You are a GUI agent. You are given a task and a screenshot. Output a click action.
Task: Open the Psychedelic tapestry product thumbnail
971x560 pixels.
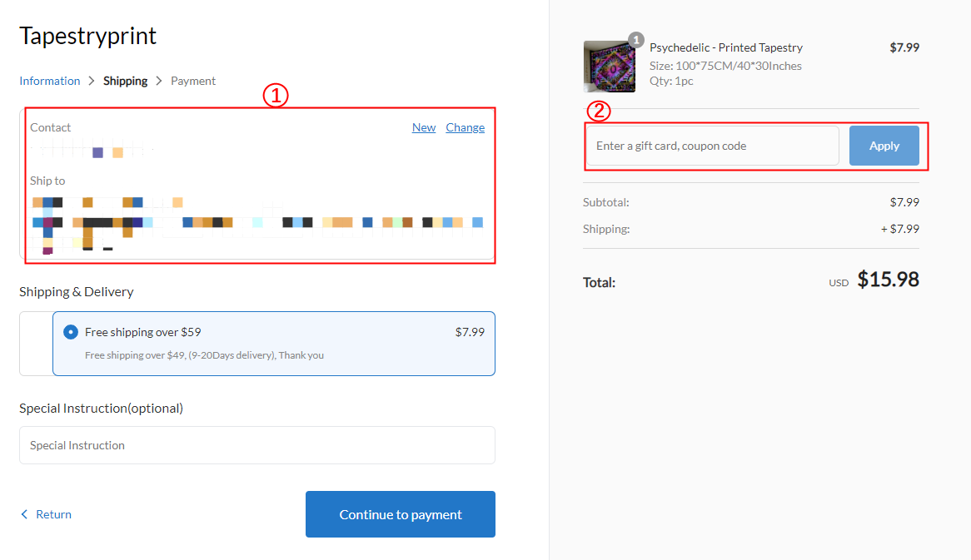(x=610, y=67)
